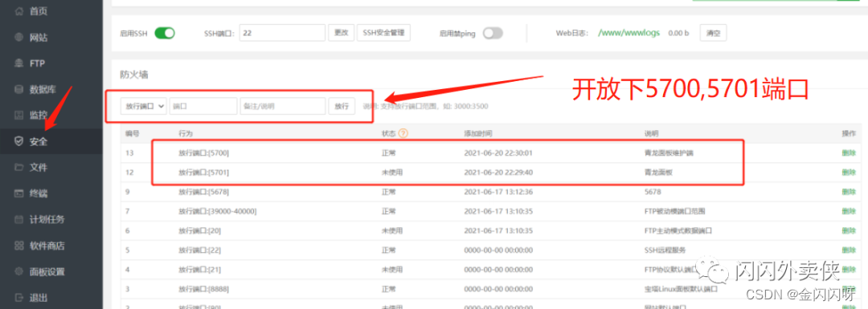Click timestamp 2021-06-20 22:30:01
The width and height of the screenshot is (868, 309).
[499, 152]
